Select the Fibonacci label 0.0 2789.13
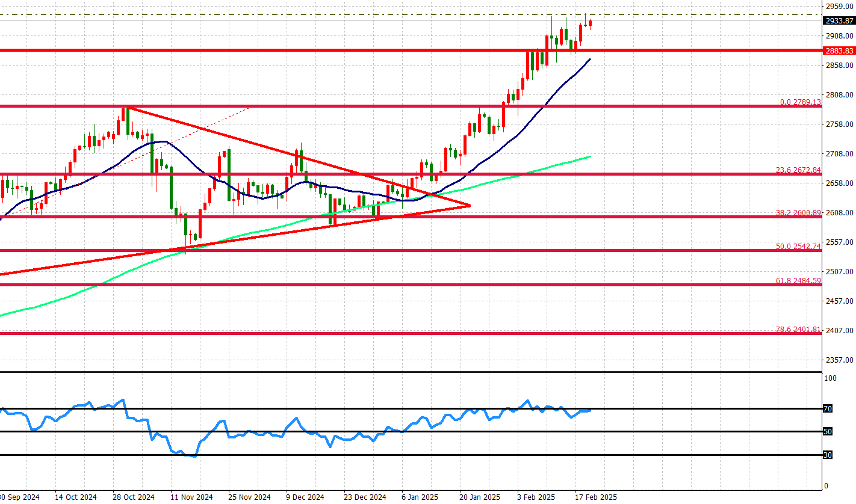The image size is (856, 504). click(x=801, y=102)
